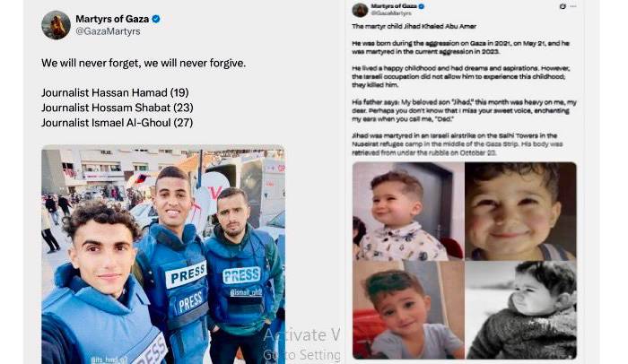Click the verified badge on the right tweet
The height and width of the screenshot is (364, 628).
tap(422, 6)
